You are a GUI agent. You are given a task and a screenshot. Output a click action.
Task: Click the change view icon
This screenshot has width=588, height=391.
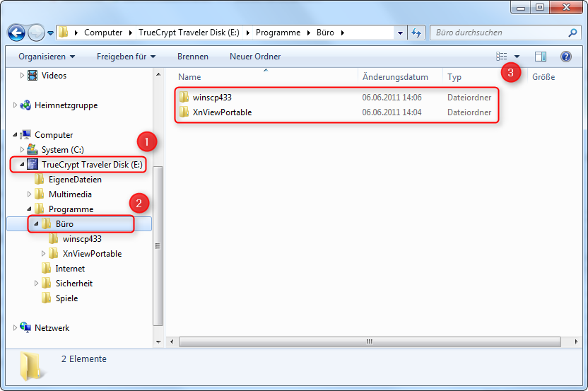[501, 57]
